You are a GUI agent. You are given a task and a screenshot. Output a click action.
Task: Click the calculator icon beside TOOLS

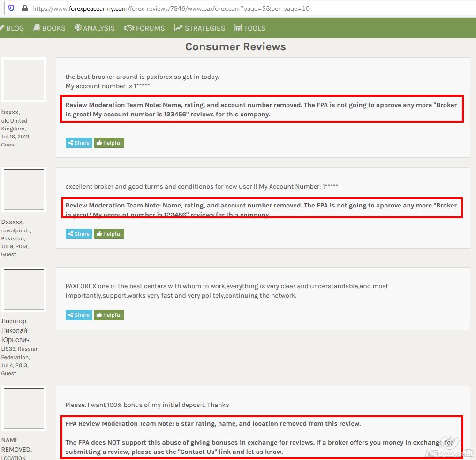tap(238, 28)
